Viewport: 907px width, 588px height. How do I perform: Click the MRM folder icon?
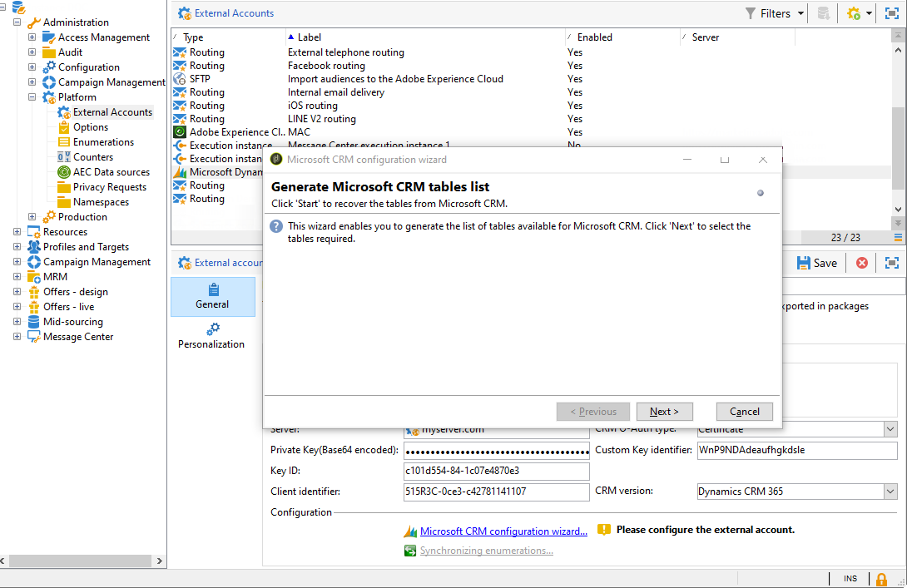pos(34,277)
